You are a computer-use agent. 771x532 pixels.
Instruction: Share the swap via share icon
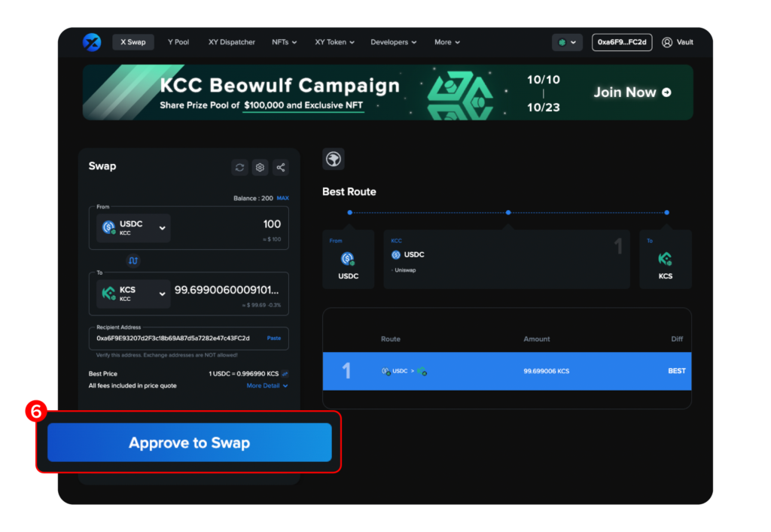pos(281,168)
